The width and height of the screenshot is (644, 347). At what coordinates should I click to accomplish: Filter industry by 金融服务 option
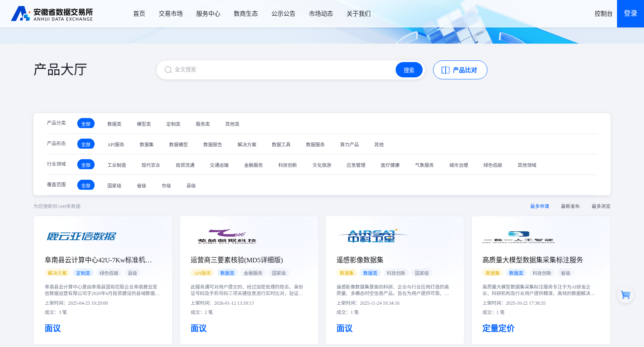pos(254,165)
